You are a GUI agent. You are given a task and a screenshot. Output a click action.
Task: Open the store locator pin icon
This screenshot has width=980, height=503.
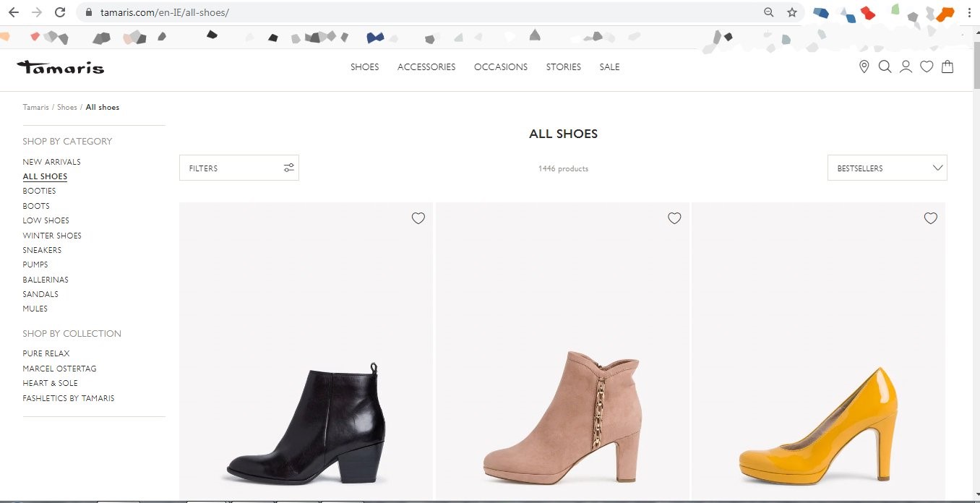coord(864,67)
